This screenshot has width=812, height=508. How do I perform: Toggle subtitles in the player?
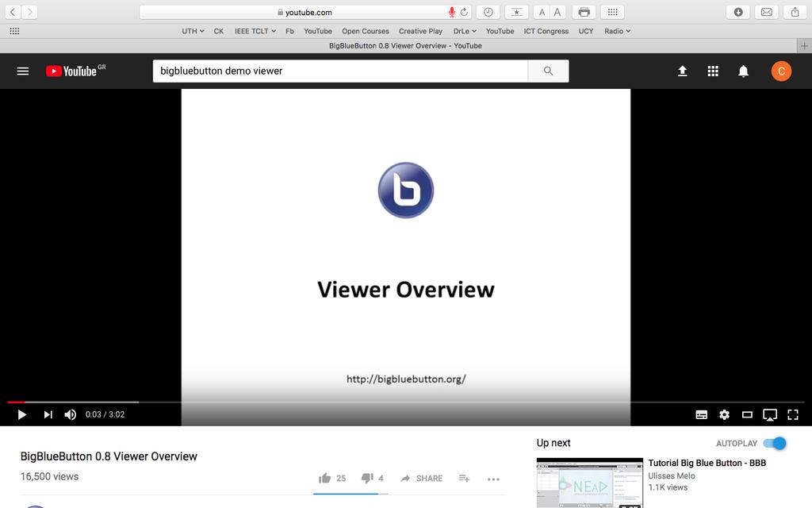click(x=701, y=414)
